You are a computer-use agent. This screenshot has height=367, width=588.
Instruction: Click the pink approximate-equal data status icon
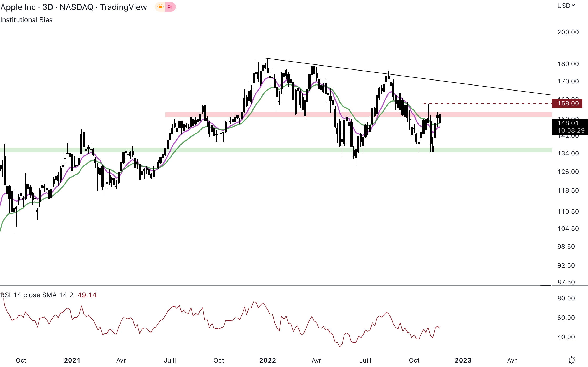tap(170, 7)
